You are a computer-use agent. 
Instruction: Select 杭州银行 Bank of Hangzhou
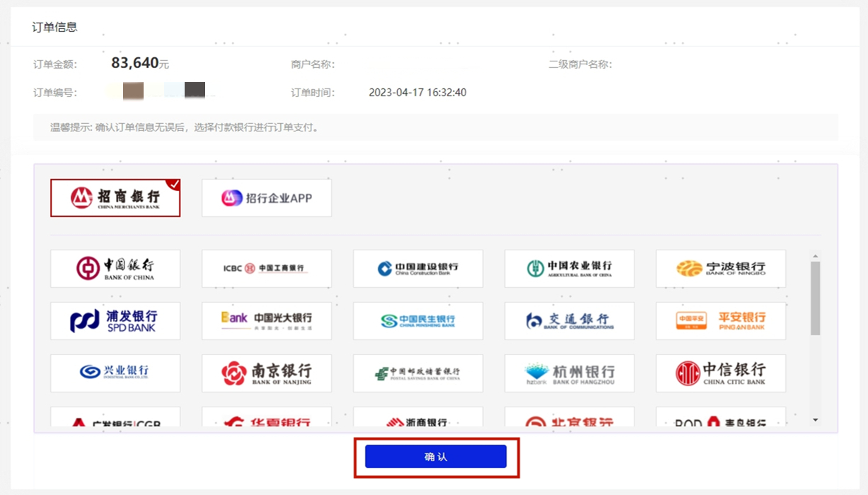[x=569, y=373]
